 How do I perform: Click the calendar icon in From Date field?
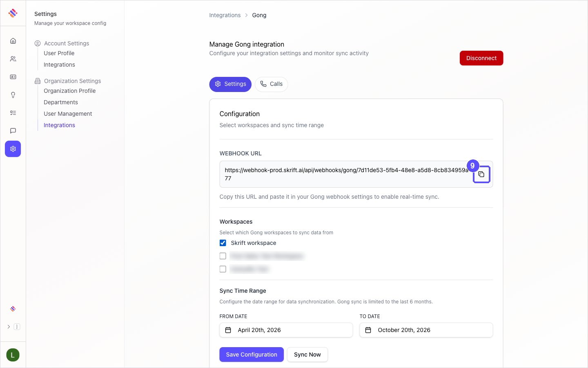[x=228, y=330]
